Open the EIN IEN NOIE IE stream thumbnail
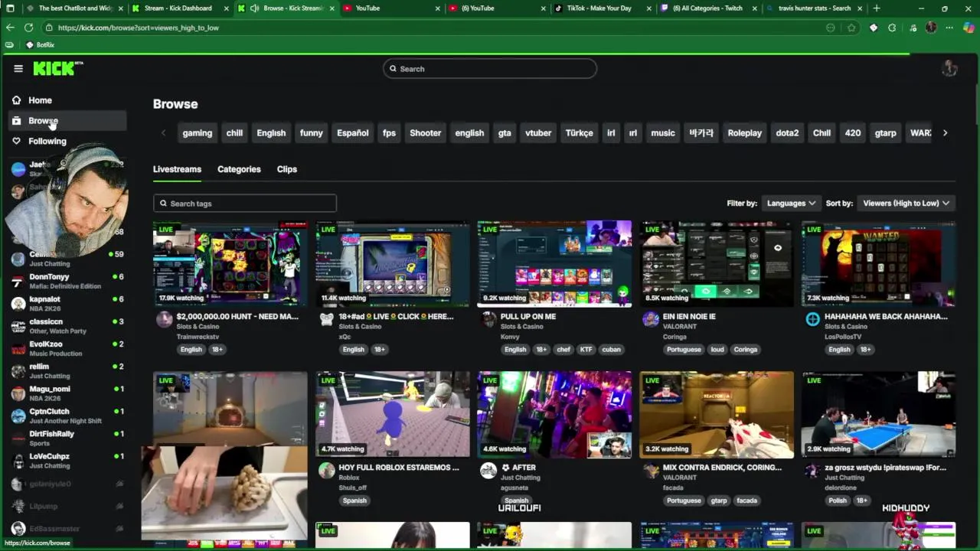 point(717,263)
